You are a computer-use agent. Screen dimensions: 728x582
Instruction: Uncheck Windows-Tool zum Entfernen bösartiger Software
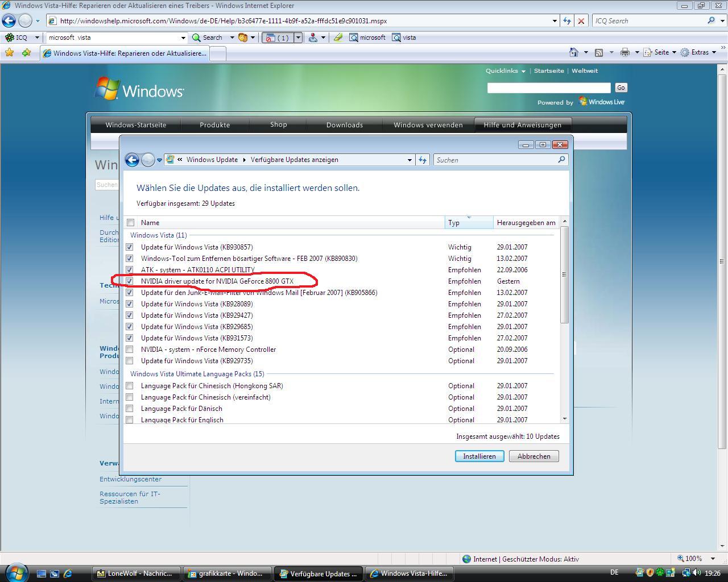130,259
